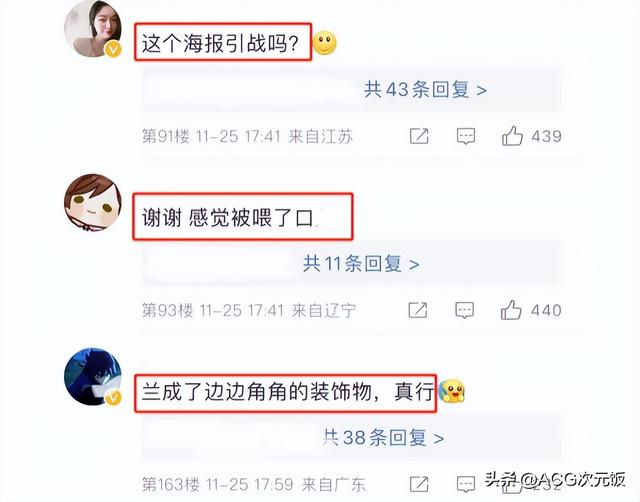
Task: Click the 439 like count
Action: [x=547, y=136]
